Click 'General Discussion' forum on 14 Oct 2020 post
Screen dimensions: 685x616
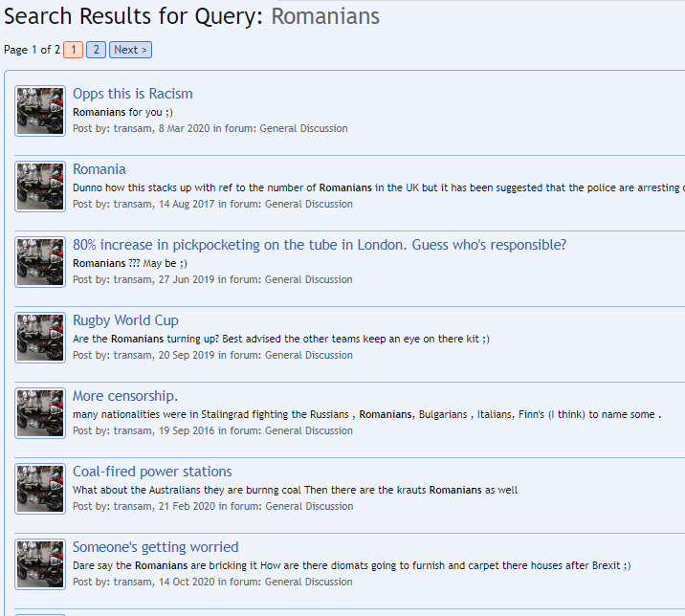click(x=308, y=582)
